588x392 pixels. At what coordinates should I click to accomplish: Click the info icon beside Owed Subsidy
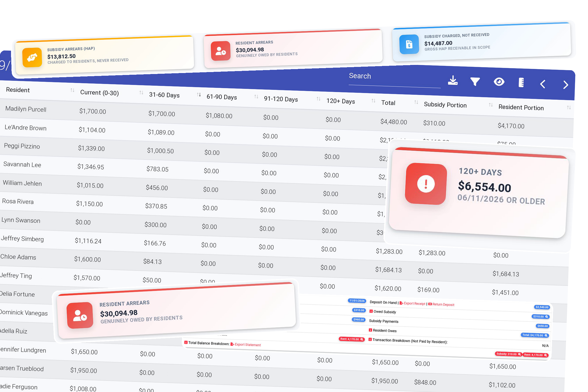click(x=371, y=311)
